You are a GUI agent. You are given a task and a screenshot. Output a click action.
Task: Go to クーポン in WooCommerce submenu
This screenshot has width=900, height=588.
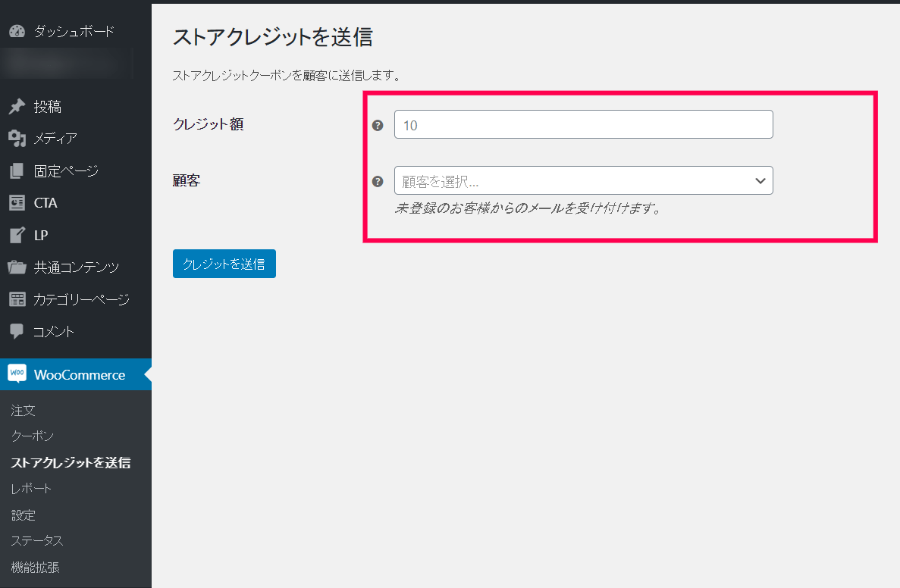coord(33,436)
